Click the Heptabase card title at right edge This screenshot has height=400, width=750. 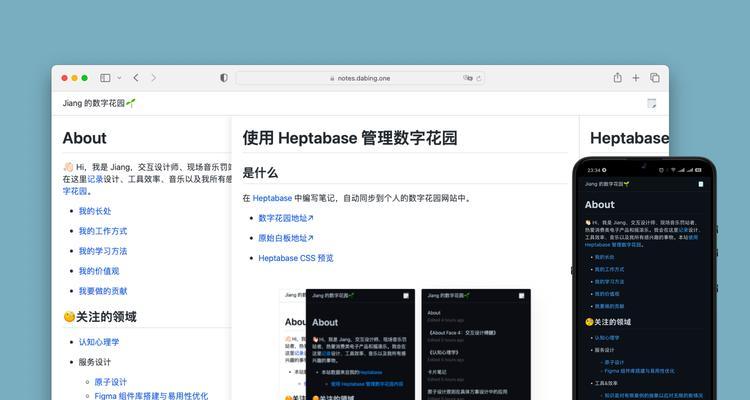click(x=629, y=138)
